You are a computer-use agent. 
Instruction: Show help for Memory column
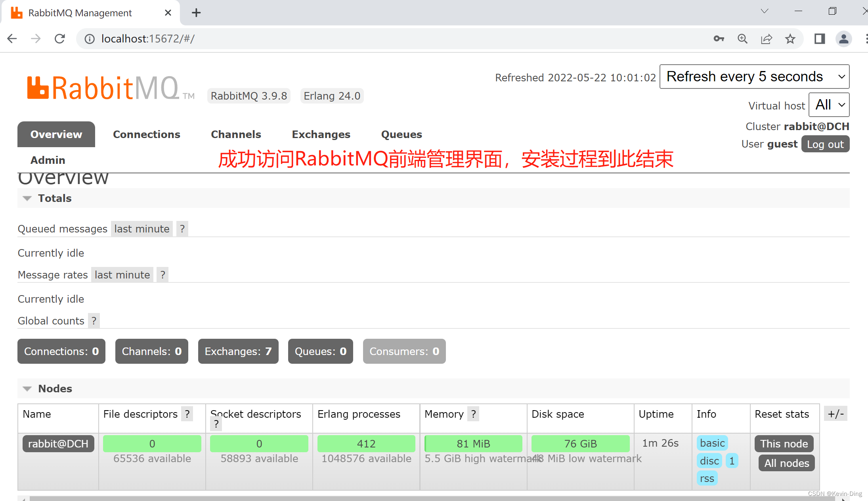tap(473, 414)
